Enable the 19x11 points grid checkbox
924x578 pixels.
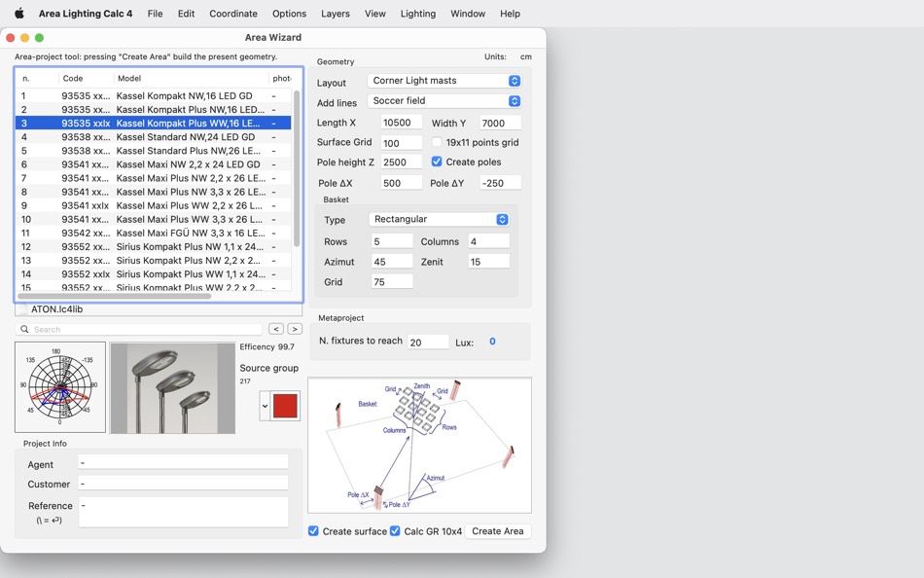(x=437, y=142)
